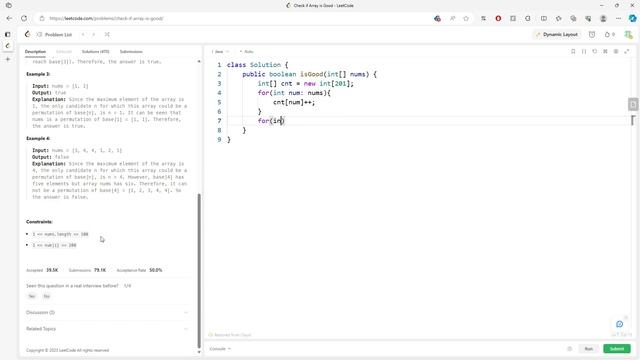
Task: Switch to the Editorial tab
Action: tap(64, 52)
